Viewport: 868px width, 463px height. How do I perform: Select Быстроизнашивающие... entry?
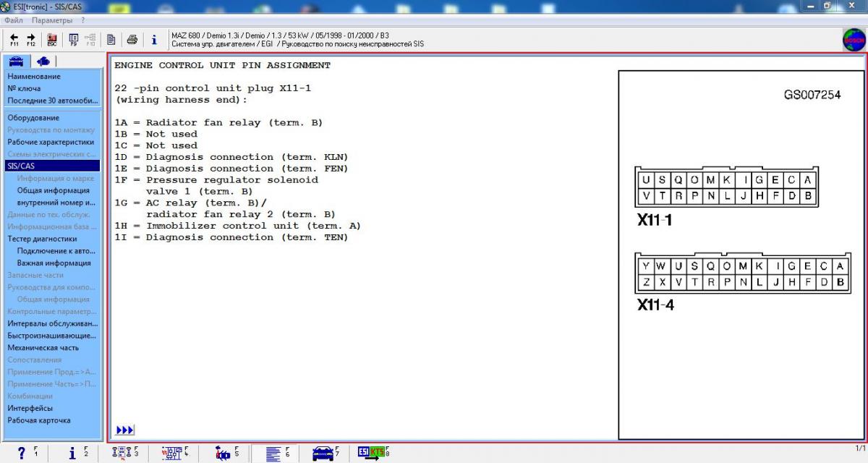pyautogui.click(x=52, y=336)
